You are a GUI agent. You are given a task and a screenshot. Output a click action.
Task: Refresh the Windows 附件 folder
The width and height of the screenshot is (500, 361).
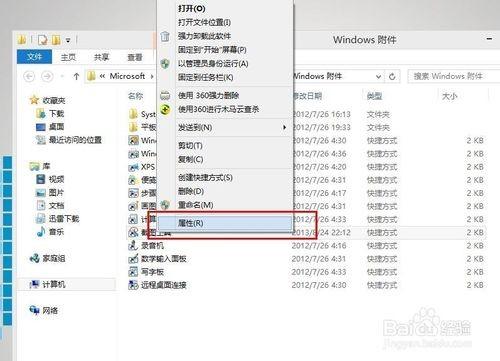coord(392,77)
